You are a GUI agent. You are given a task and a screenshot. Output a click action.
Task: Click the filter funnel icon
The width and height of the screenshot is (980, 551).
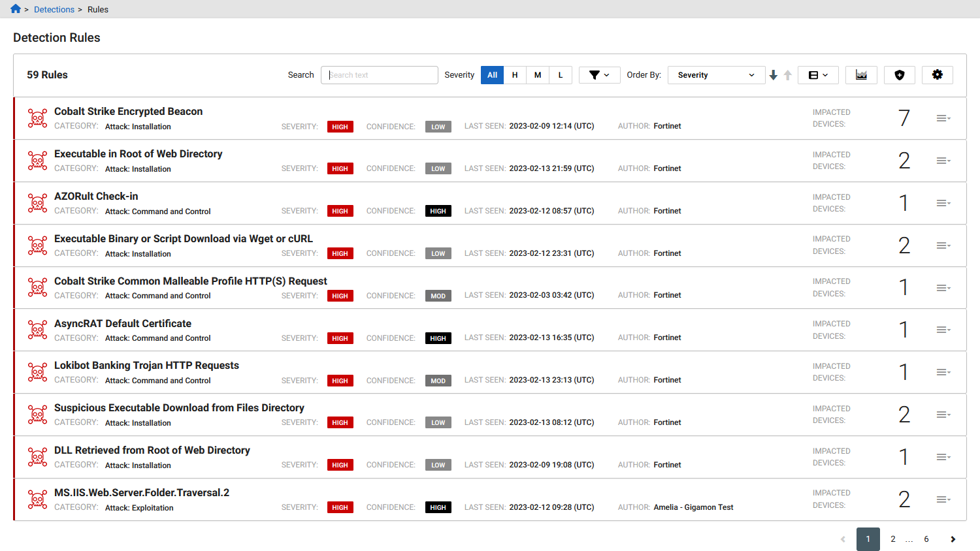point(594,74)
